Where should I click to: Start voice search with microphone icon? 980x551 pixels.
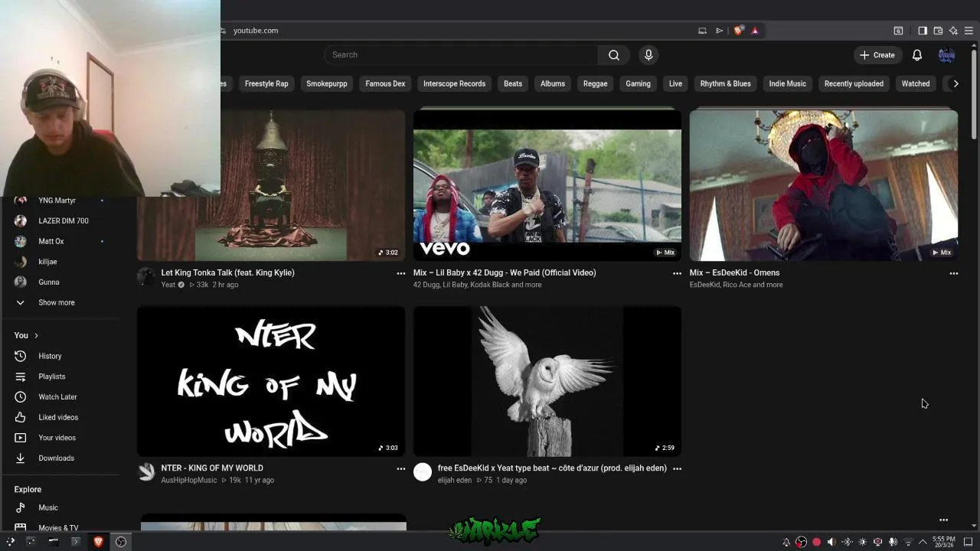[x=648, y=55]
